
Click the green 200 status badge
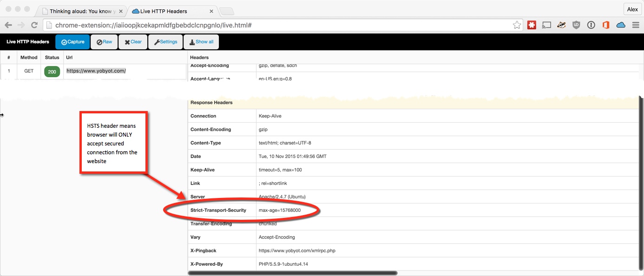click(x=52, y=71)
